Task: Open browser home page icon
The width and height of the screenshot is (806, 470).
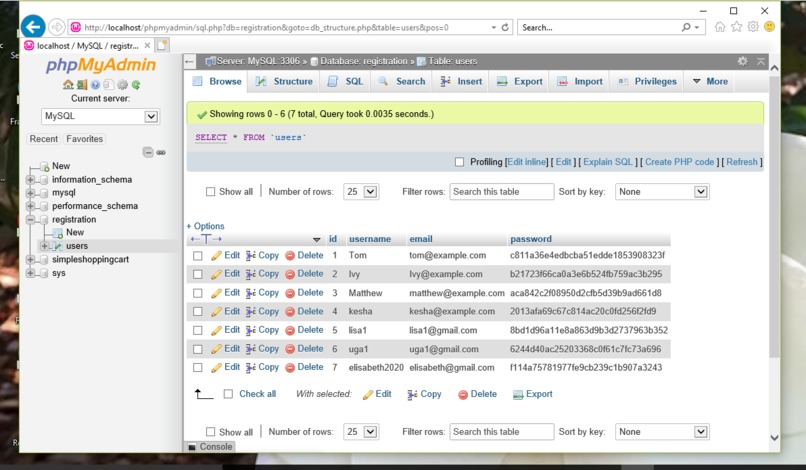Action: coord(720,27)
